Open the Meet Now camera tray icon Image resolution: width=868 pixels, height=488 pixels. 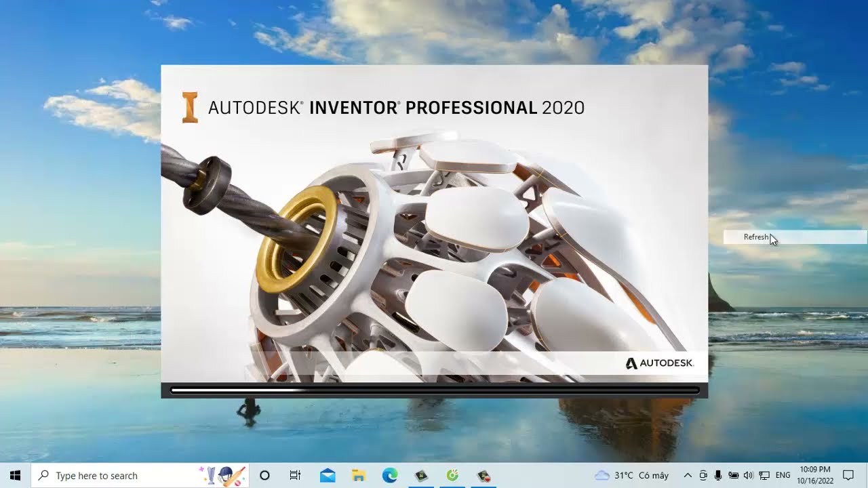(x=703, y=475)
